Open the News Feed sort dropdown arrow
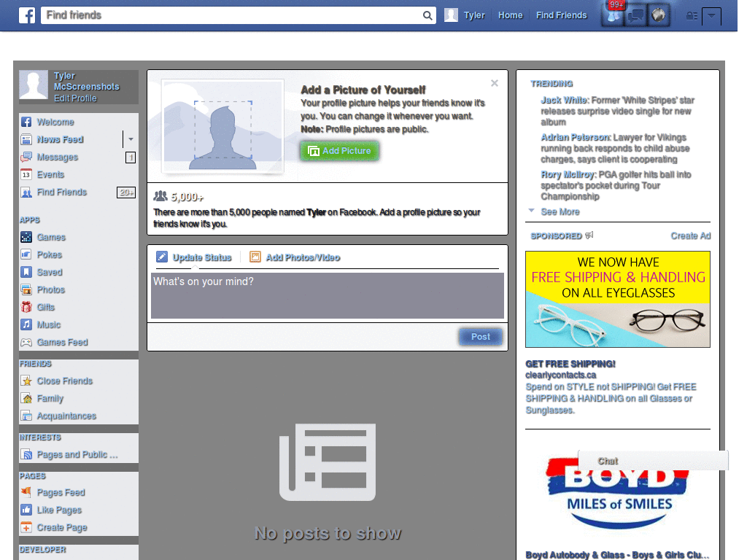The image size is (747, 560). (131, 139)
